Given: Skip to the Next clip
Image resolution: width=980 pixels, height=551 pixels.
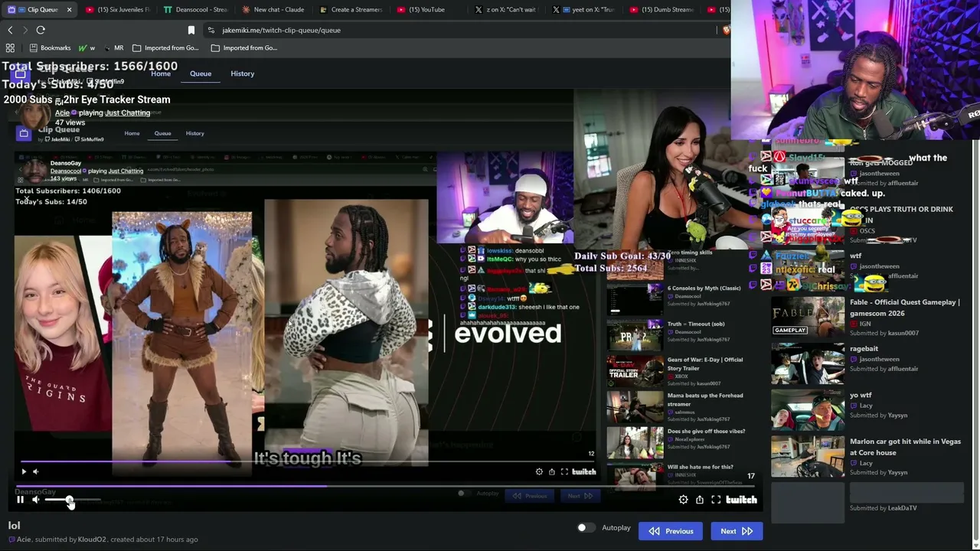Looking at the screenshot, I should point(737,531).
